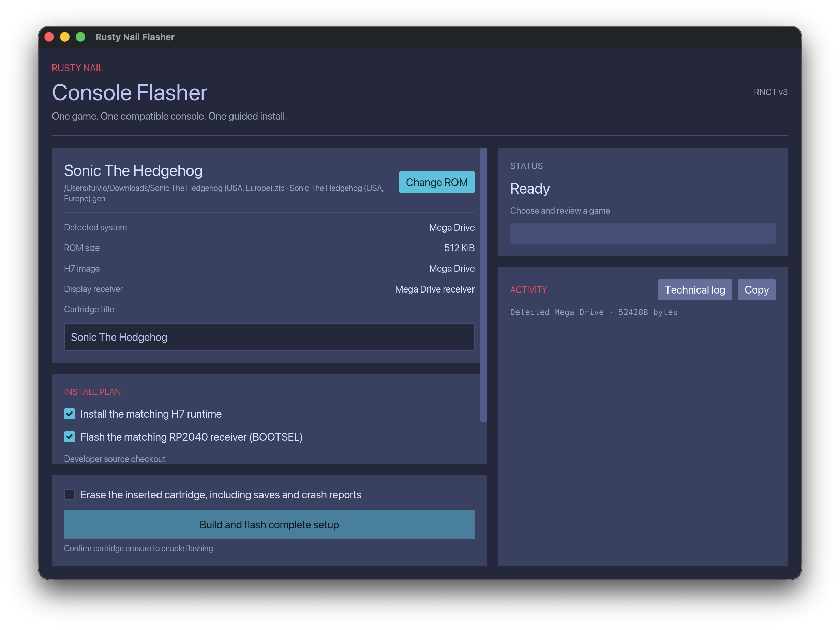Click the 'Detected Mega Drive · 524288 bytes' log line

594,312
